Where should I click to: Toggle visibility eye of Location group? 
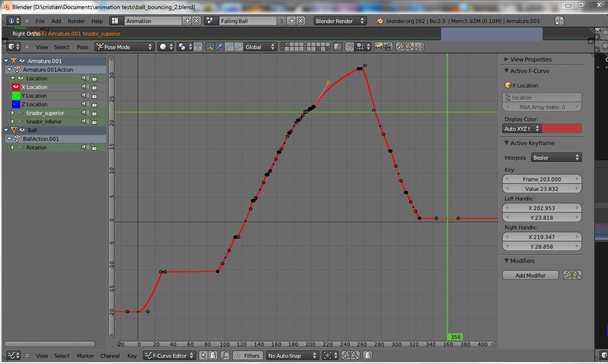[x=21, y=78]
